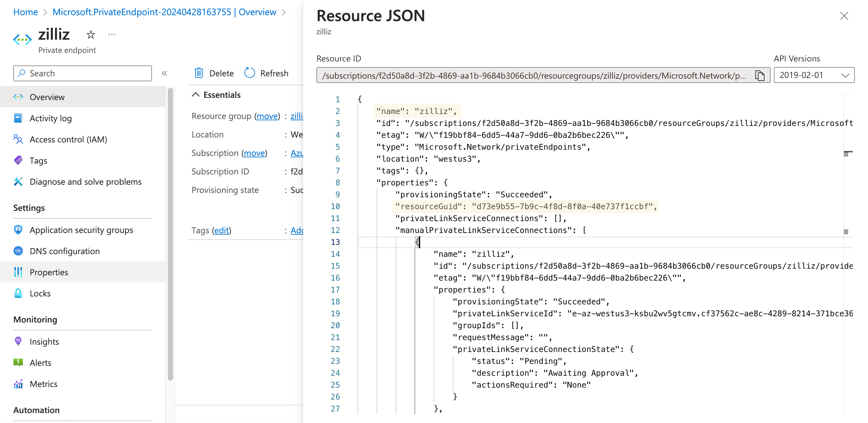Click the "privateLinkServiceId" JSON line
Screen dimensions: 868x423
[653, 314]
